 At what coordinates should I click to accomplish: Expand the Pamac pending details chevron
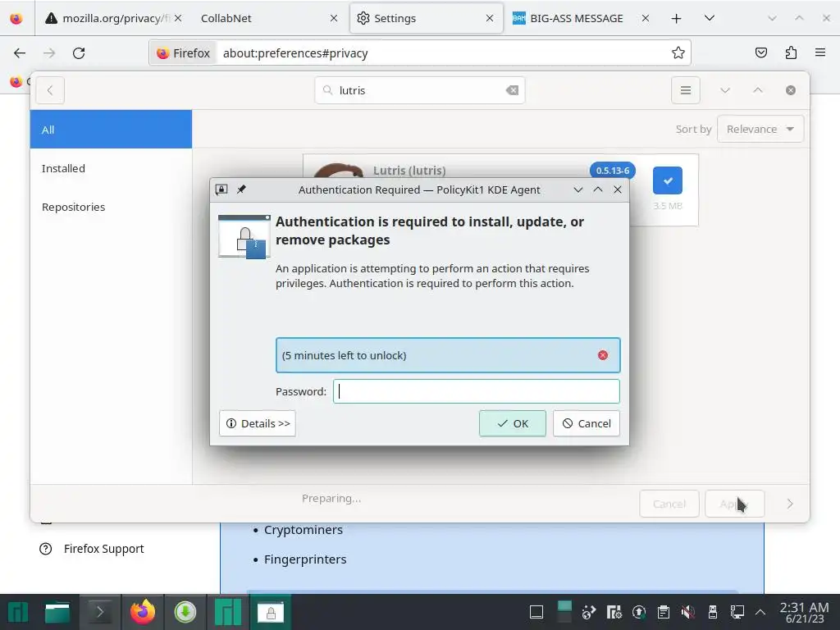(x=790, y=504)
